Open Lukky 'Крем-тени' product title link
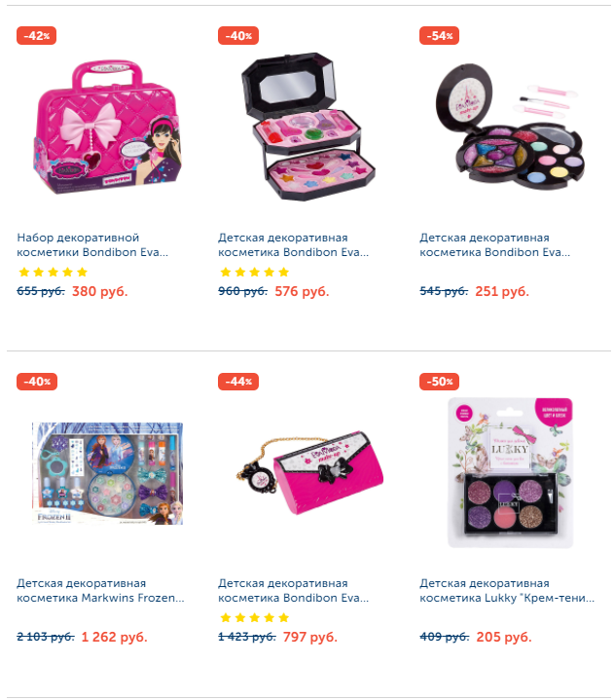This screenshot has width=614, height=700. 507,591
